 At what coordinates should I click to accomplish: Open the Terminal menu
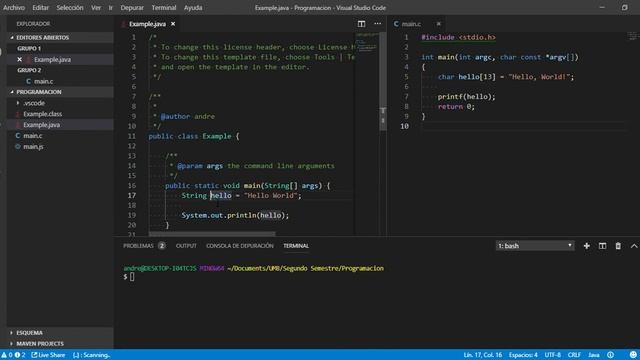coord(164,7)
